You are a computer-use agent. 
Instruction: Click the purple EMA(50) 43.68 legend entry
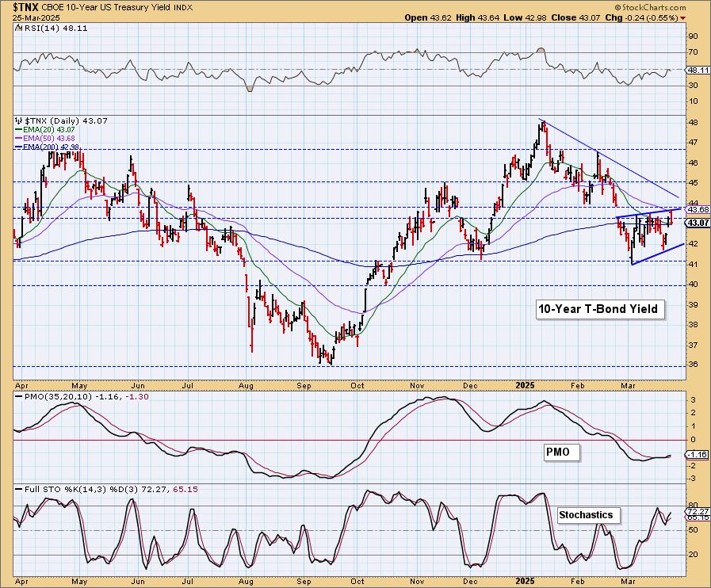[x=45, y=138]
